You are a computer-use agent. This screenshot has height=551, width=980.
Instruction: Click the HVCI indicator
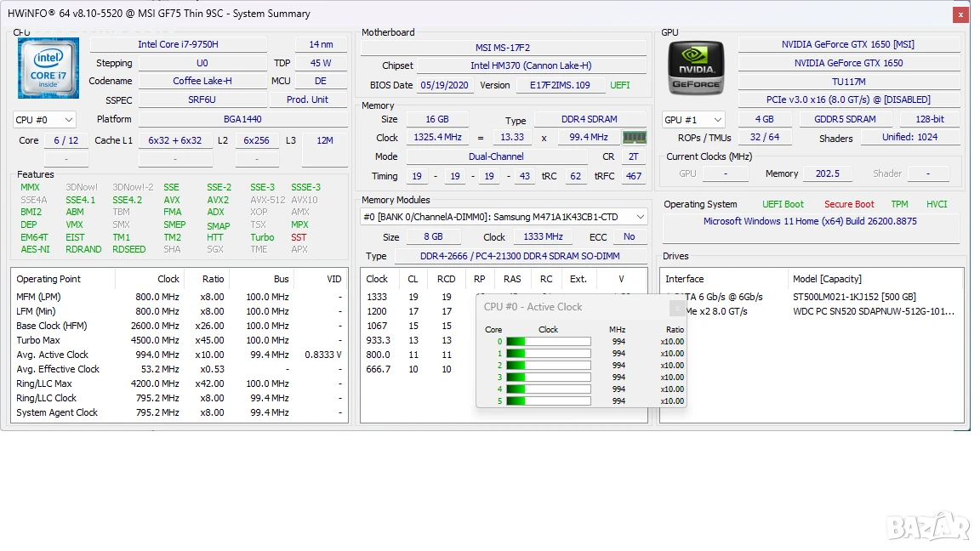click(937, 204)
